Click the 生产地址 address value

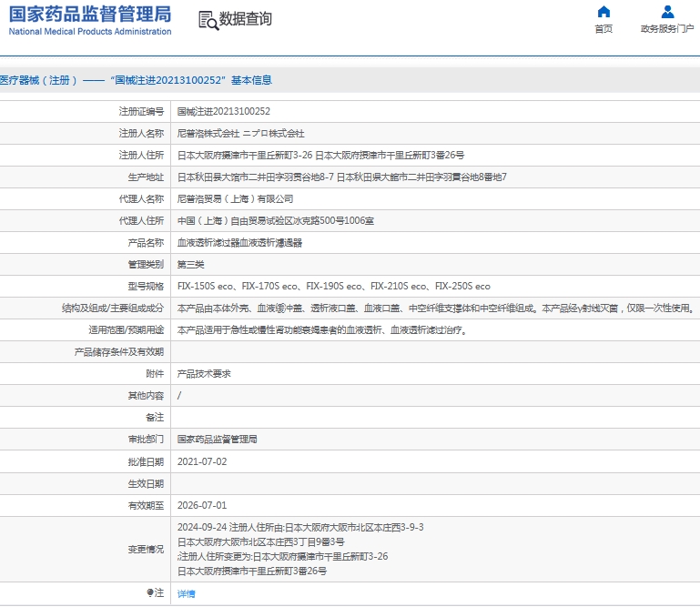tap(342, 177)
